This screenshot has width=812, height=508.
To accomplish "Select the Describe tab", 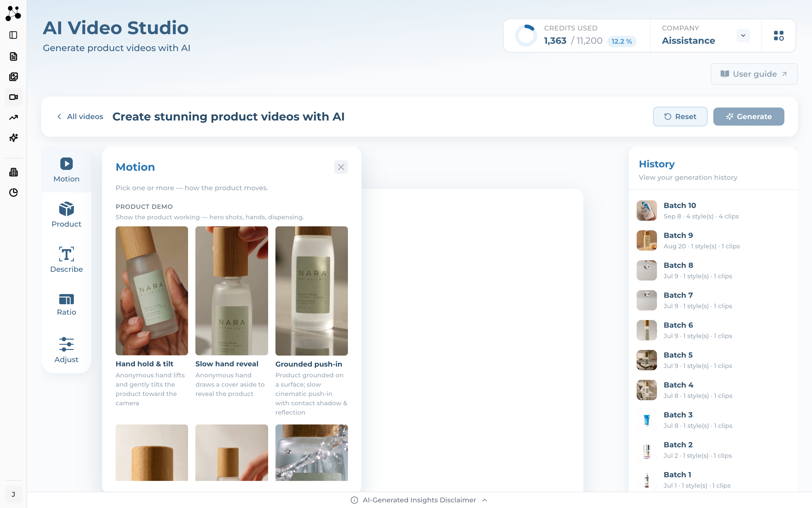I will [x=67, y=260].
